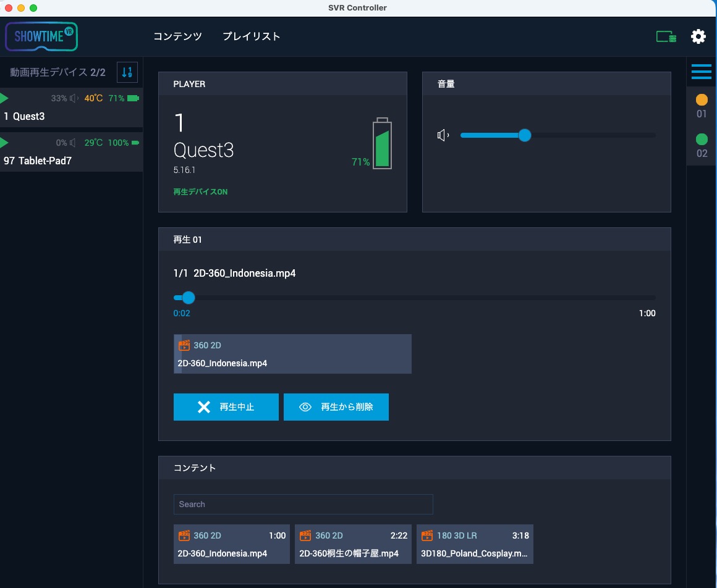Click the 33% volume value of Quest3
717x588 pixels.
pyautogui.click(x=59, y=98)
